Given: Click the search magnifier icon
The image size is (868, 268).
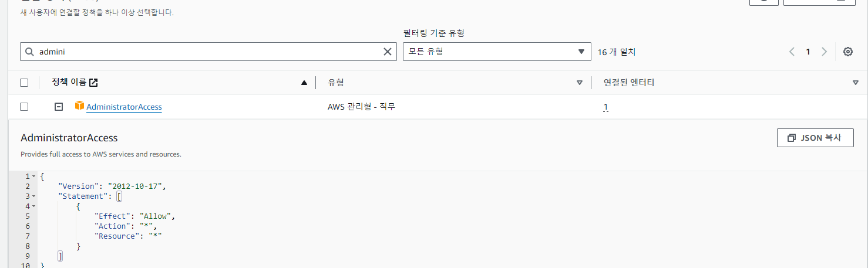Looking at the screenshot, I should [29, 52].
